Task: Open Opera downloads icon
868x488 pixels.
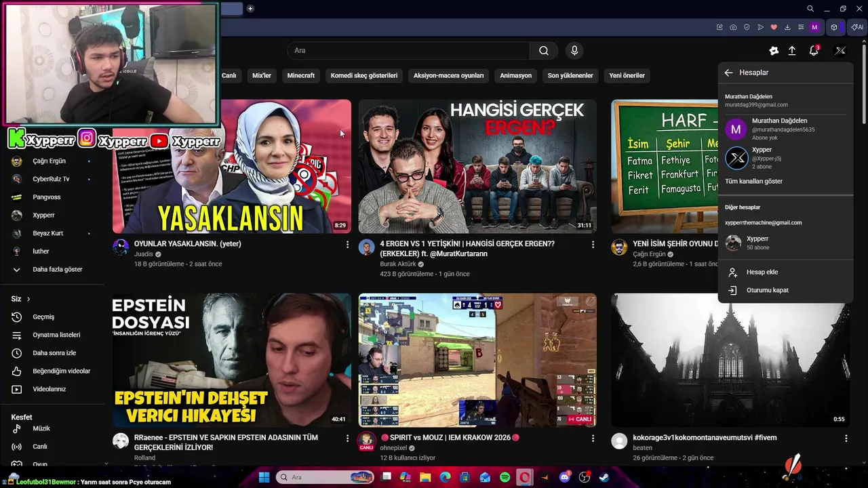Action: click(787, 27)
